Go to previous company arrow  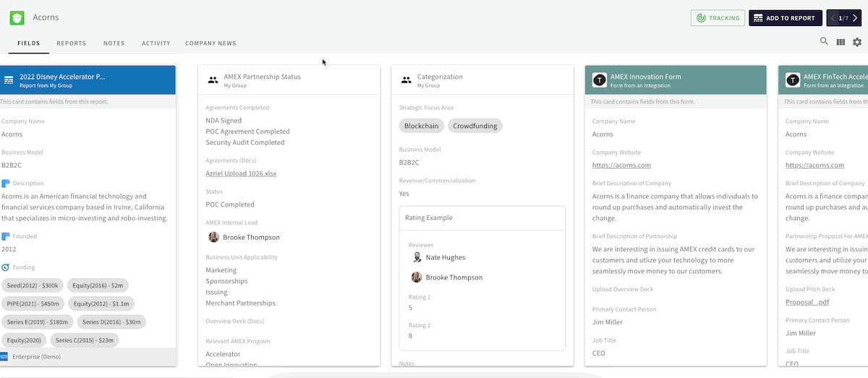pyautogui.click(x=833, y=18)
